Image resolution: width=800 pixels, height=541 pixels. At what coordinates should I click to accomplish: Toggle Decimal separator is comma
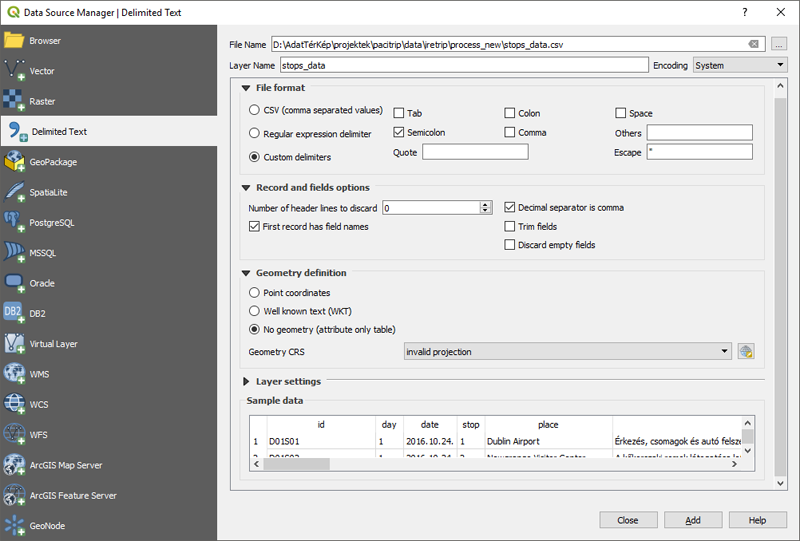pyautogui.click(x=509, y=207)
